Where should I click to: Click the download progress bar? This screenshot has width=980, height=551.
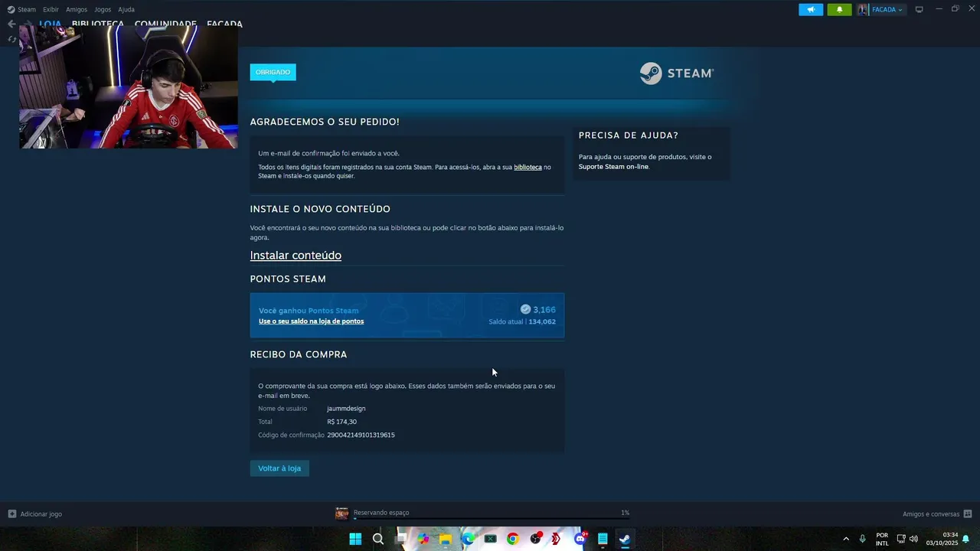click(x=491, y=518)
